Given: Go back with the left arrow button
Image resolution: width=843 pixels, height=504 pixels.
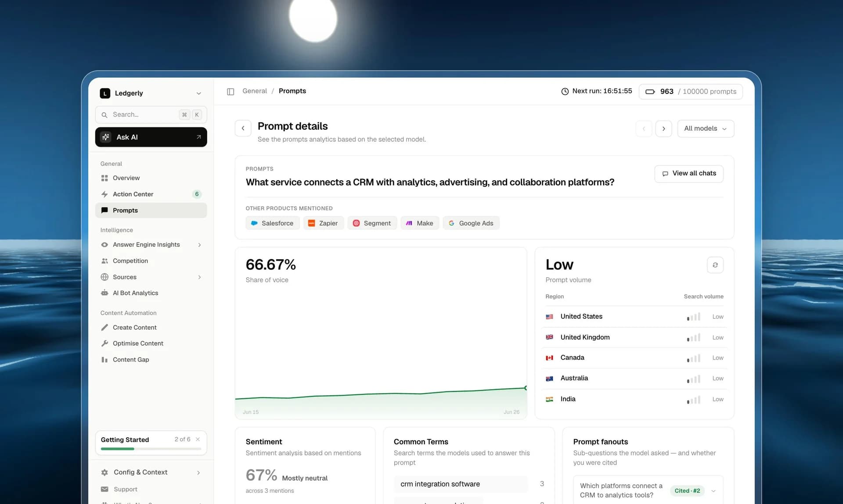Looking at the screenshot, I should click(x=243, y=129).
